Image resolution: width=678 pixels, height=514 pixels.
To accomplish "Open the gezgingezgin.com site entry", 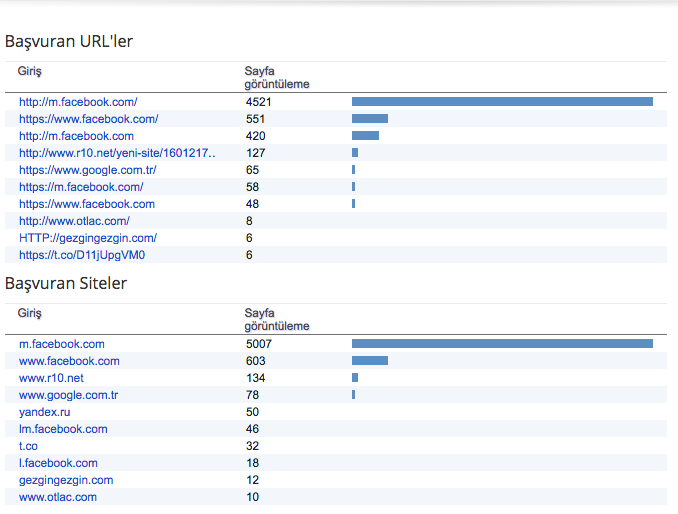I will 66,480.
